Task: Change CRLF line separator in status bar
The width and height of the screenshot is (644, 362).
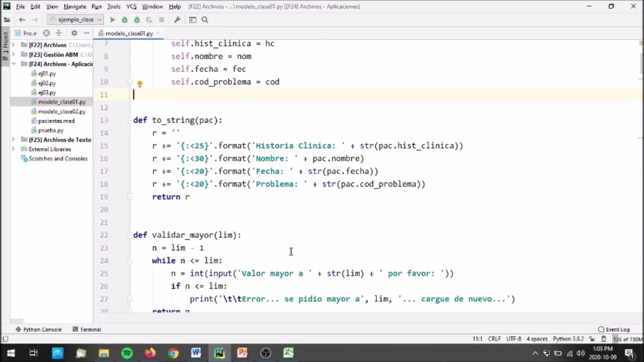Action: tap(494, 339)
